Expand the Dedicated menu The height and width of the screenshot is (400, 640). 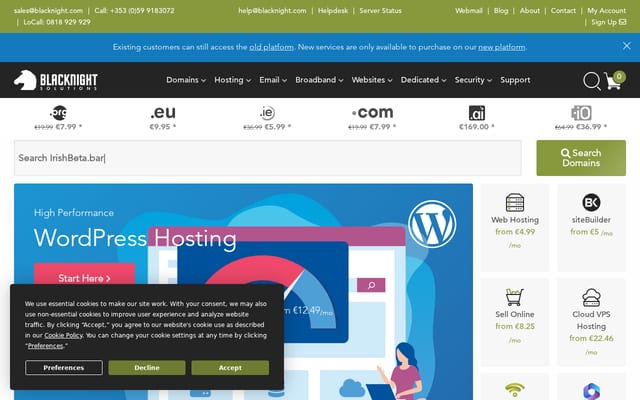[423, 80]
